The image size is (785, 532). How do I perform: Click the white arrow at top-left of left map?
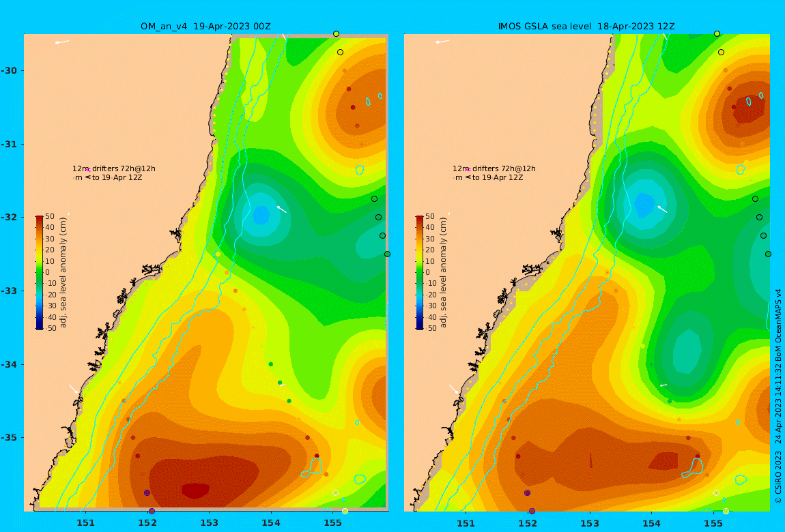tap(62, 42)
